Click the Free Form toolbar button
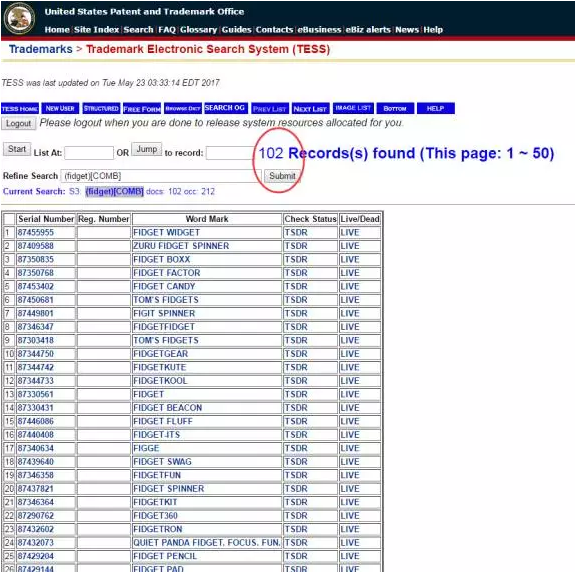The image size is (575, 573). coord(142,109)
